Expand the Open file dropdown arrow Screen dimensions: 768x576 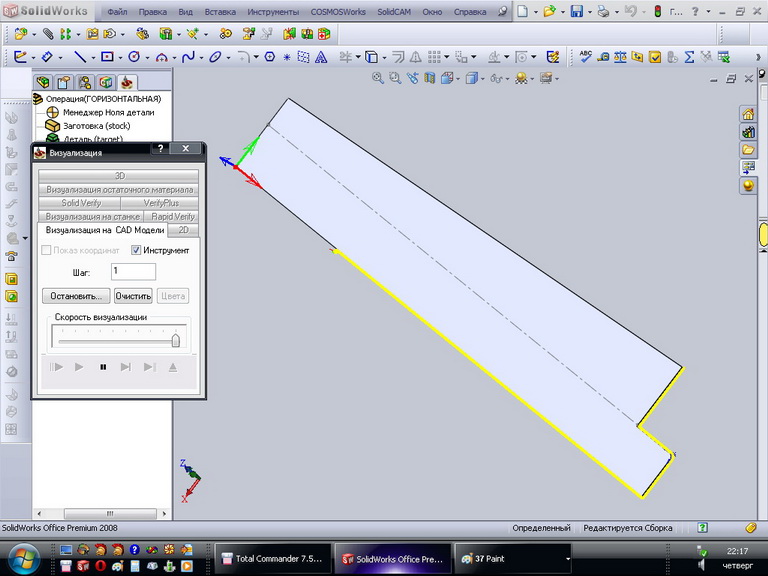pyautogui.click(x=562, y=12)
